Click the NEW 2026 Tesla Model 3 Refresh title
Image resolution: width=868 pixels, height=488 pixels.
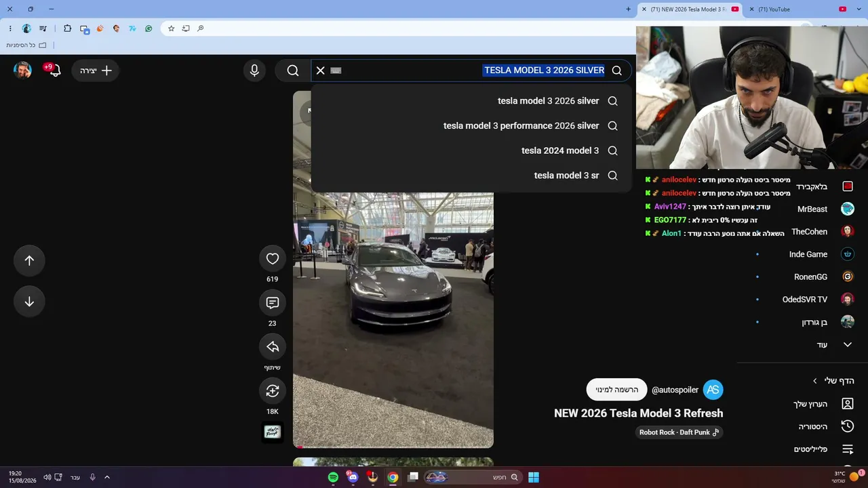[639, 413]
